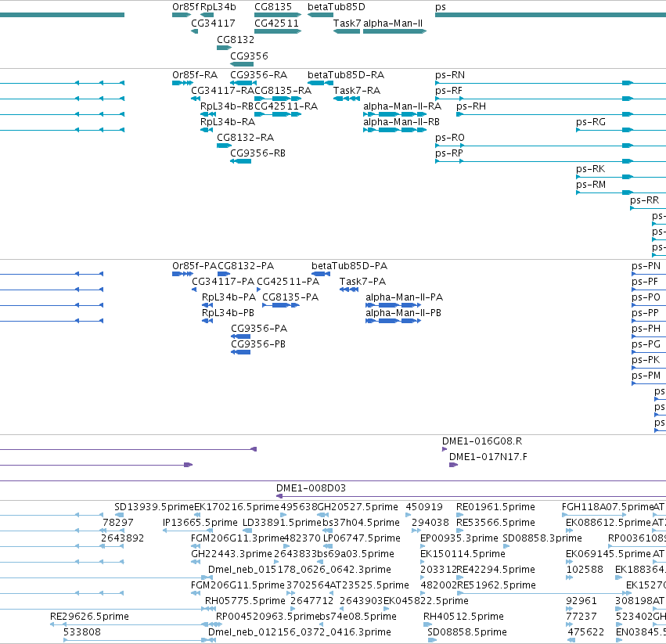Viewport: 666px width, 644px height.
Task: Select the IP13665.5prime EST label
Action: 200,523
